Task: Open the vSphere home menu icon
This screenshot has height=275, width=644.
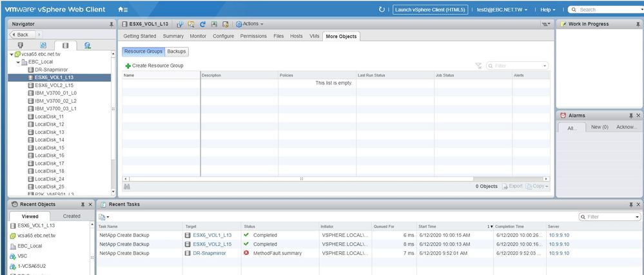Action: (122, 10)
